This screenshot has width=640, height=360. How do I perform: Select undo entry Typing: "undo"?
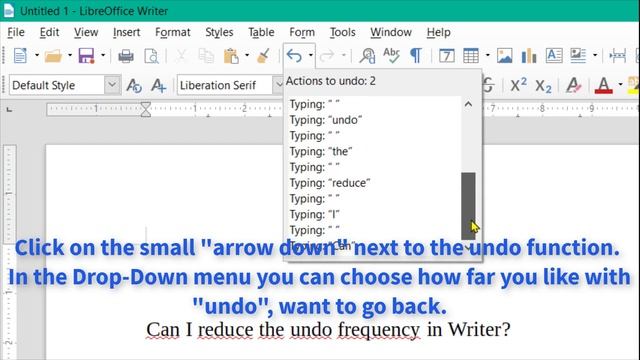point(326,120)
